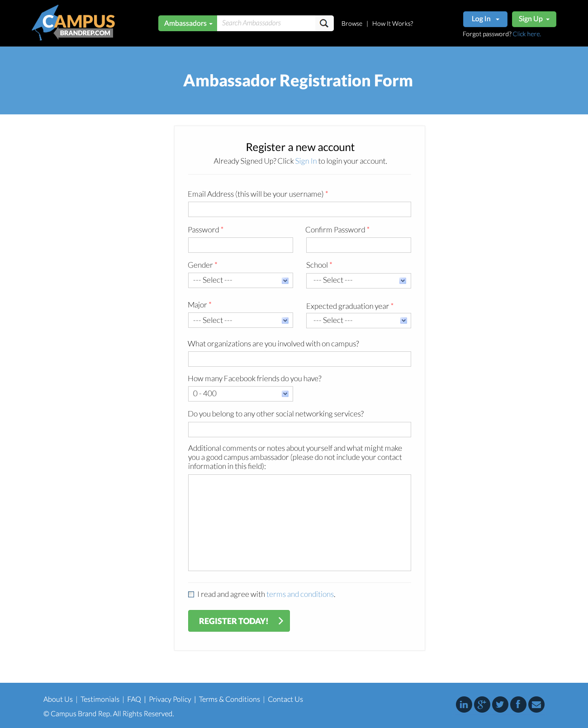The width and height of the screenshot is (588, 728).
Task: Open the School select dropdown
Action: click(359, 281)
